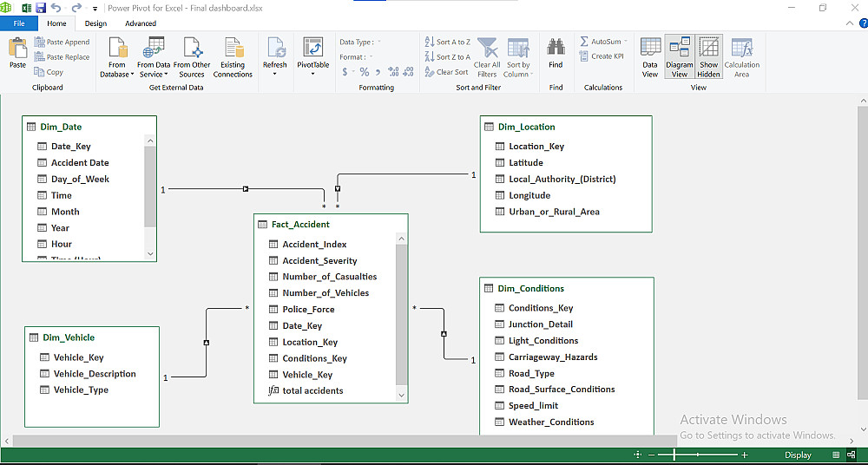Image resolution: width=868 pixels, height=465 pixels.
Task: Apply percent format
Action: pos(365,72)
